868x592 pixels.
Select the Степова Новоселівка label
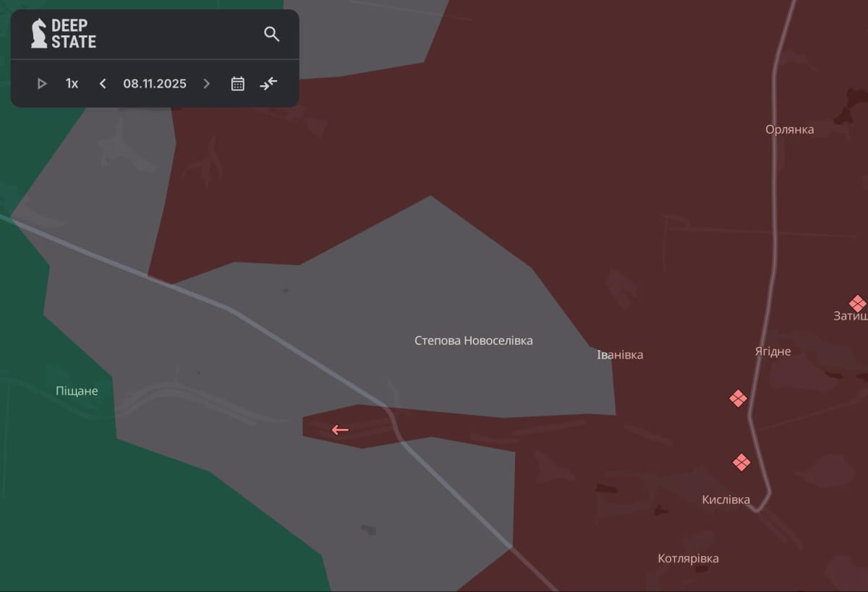(473, 340)
